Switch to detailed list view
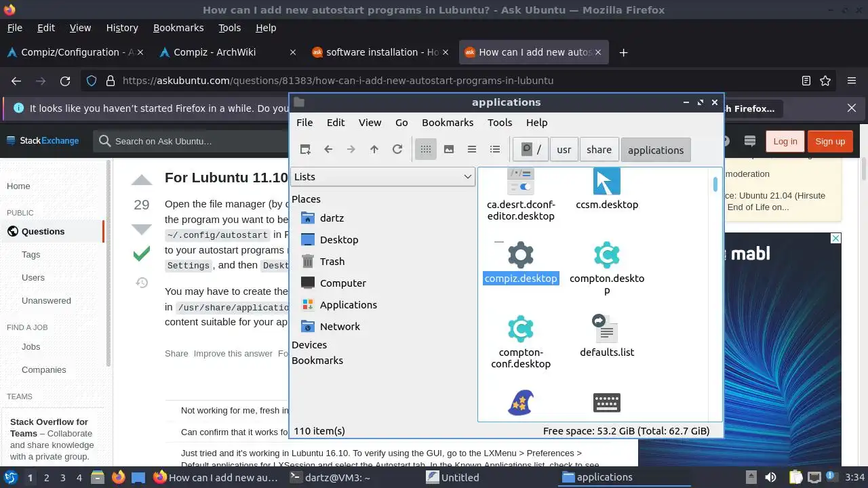Viewport: 868px width, 488px height. [495, 150]
